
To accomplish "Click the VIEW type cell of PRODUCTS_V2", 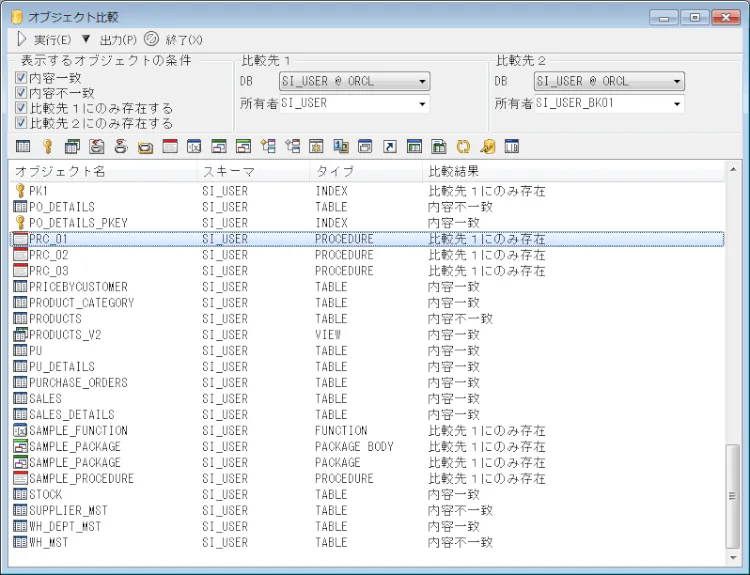I will point(328,334).
